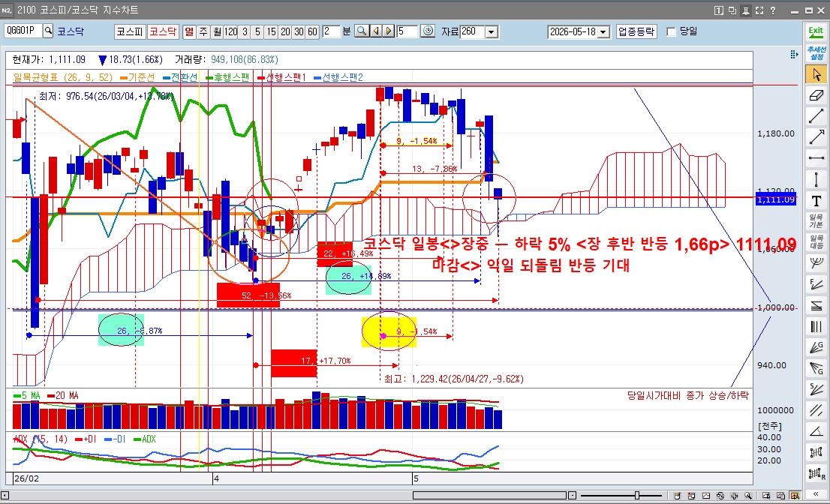The height and width of the screenshot is (504, 830).
Task: Select the vertical line tool
Action: (x=816, y=179)
